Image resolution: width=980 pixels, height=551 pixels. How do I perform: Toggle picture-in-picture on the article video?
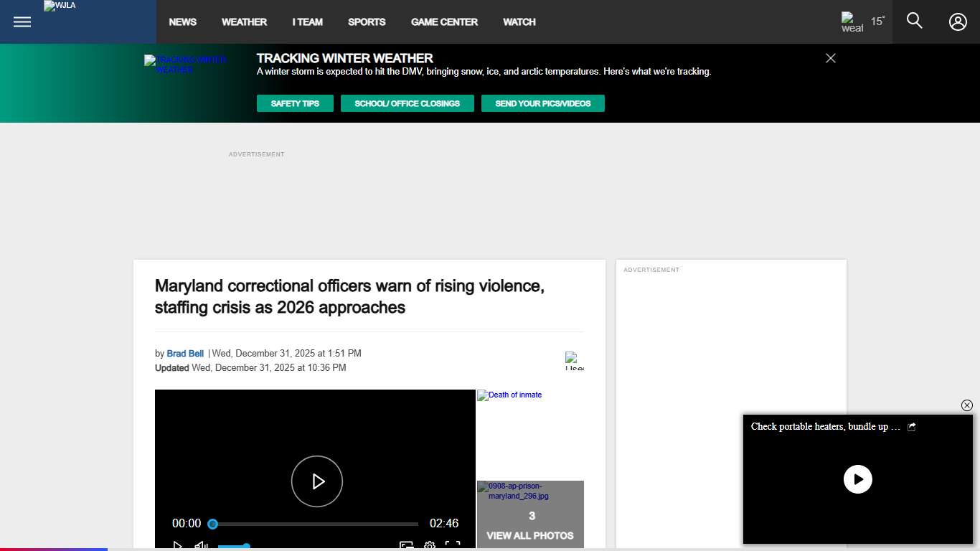pos(406,546)
